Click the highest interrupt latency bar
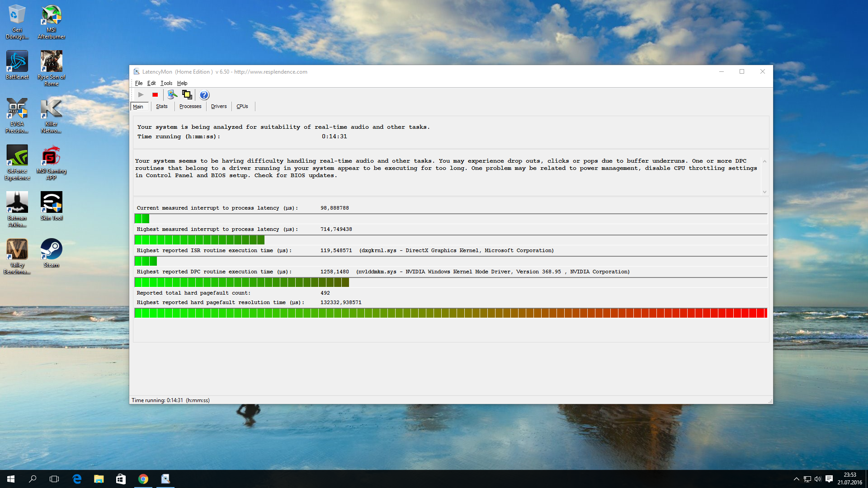This screenshot has width=868, height=488. pyautogui.click(x=451, y=240)
